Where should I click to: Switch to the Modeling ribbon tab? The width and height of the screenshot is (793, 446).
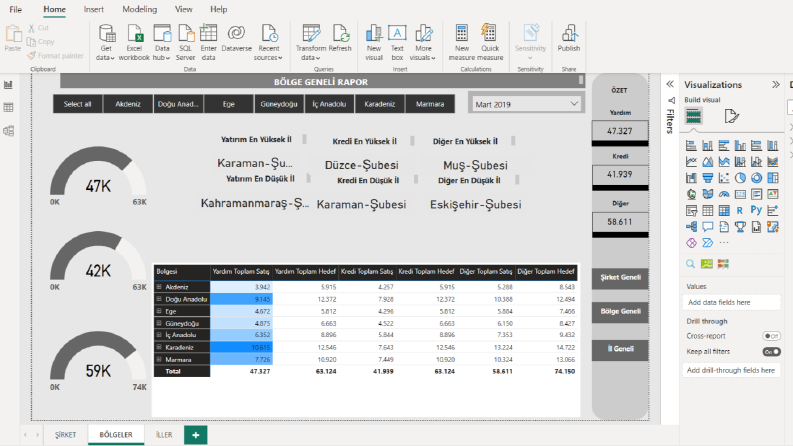coord(140,9)
